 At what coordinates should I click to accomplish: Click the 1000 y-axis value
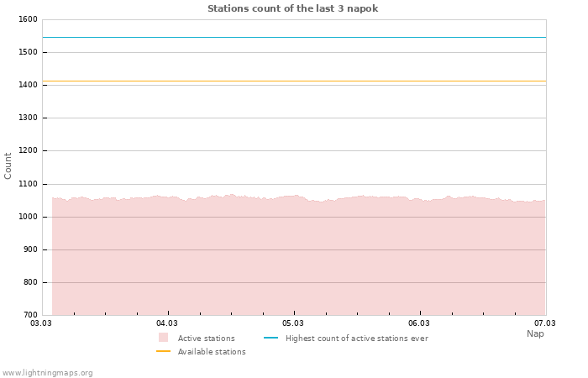tap(28, 217)
